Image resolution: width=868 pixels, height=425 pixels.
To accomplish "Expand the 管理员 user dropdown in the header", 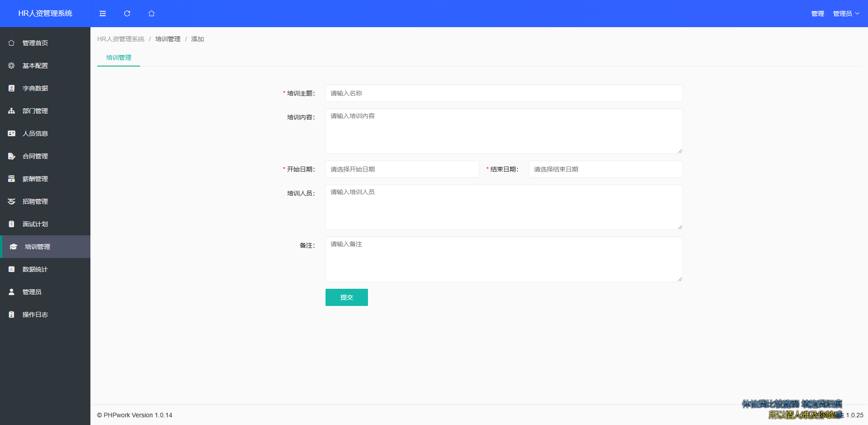I will [846, 14].
